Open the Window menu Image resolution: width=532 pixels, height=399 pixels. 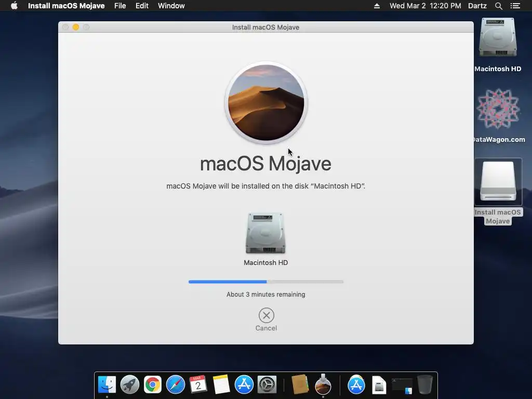coord(171,6)
